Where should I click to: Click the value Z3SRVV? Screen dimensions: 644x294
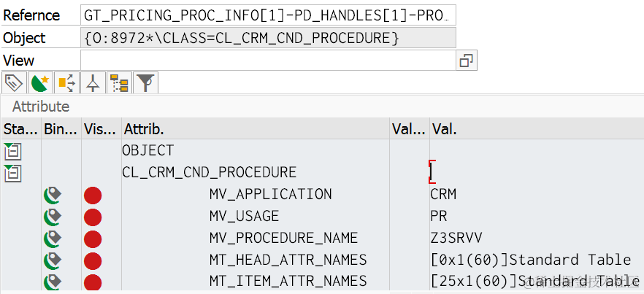456,239
